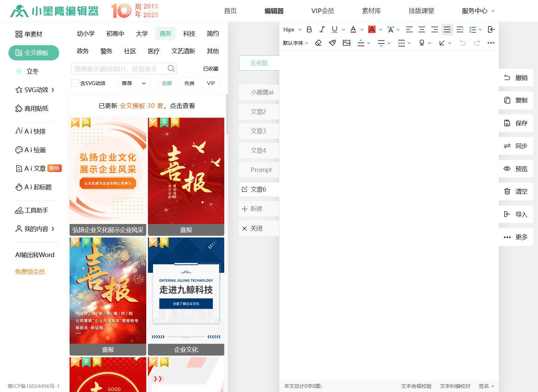Click the 预览 button
The height and width of the screenshot is (392, 538).
tap(516, 169)
